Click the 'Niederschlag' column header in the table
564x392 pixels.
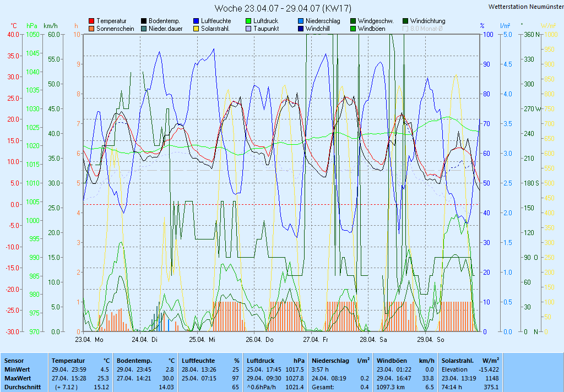330,361
